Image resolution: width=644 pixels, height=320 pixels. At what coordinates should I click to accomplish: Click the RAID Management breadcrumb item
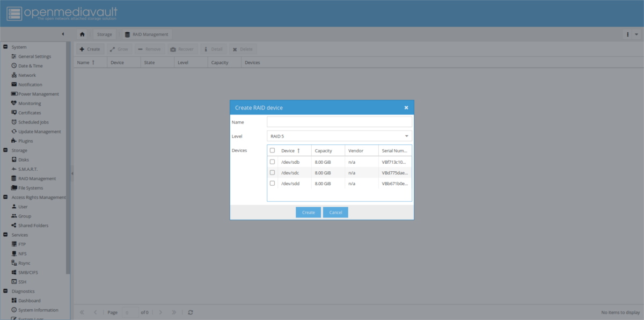point(147,34)
